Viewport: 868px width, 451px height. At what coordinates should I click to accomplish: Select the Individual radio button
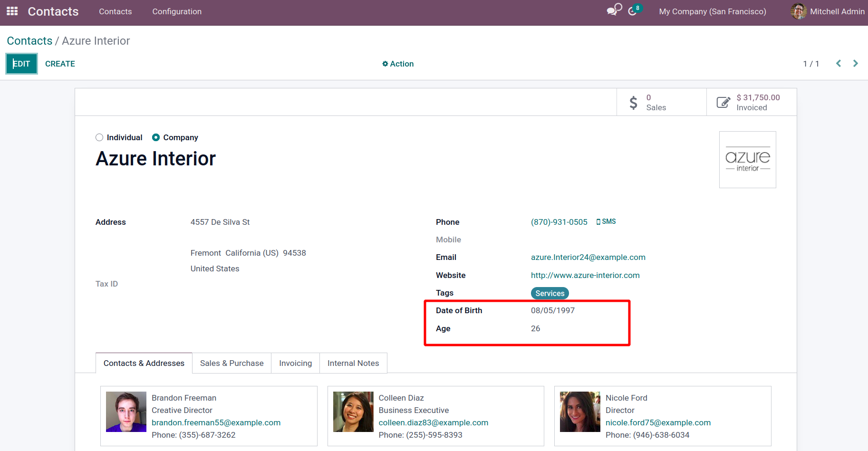(99, 137)
